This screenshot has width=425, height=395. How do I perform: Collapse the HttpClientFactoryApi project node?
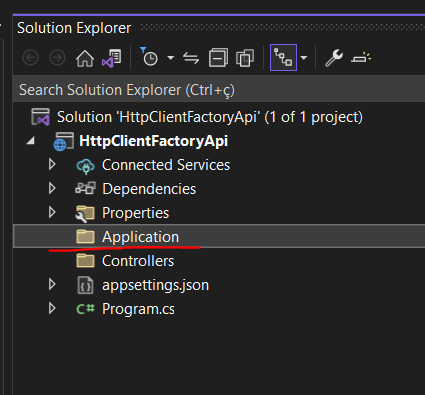coord(31,141)
